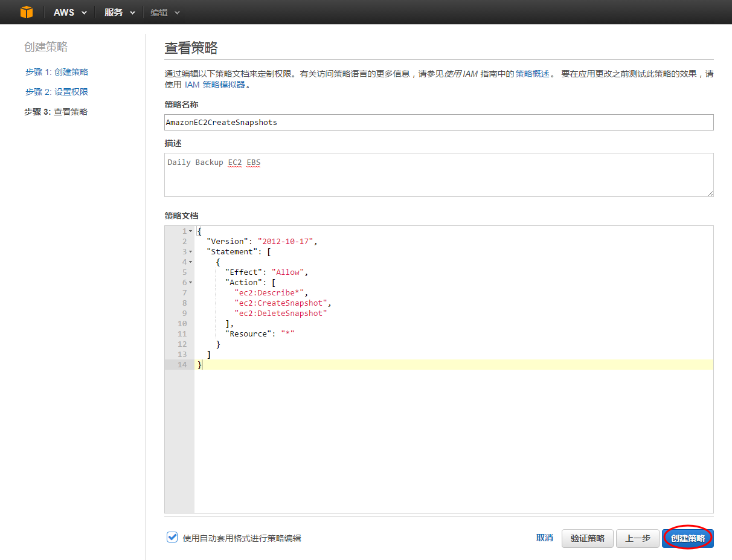
Task: Click line number 12 in editor gutter
Action: (182, 344)
